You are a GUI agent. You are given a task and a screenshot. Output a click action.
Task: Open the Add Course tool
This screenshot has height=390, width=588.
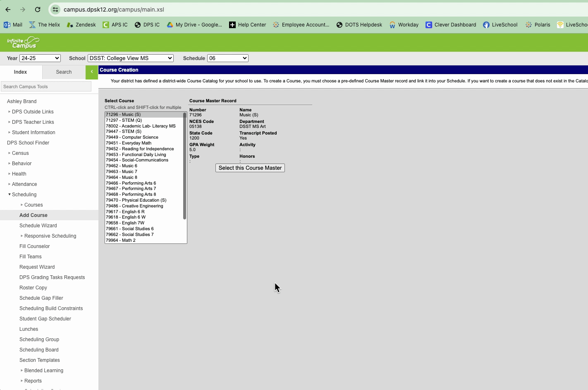(x=33, y=215)
